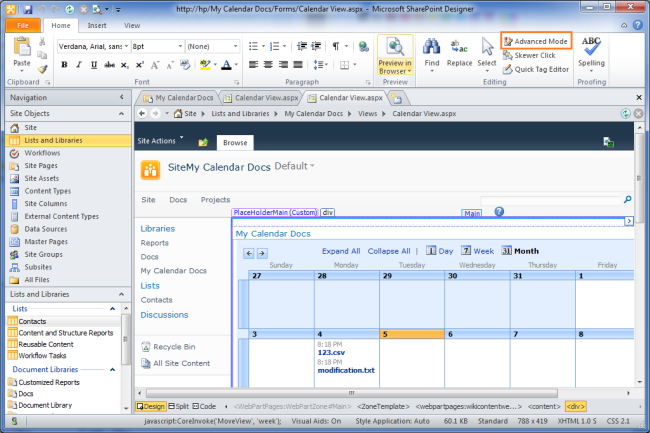
Task: Toggle Center text alignment
Action: click(x=268, y=65)
